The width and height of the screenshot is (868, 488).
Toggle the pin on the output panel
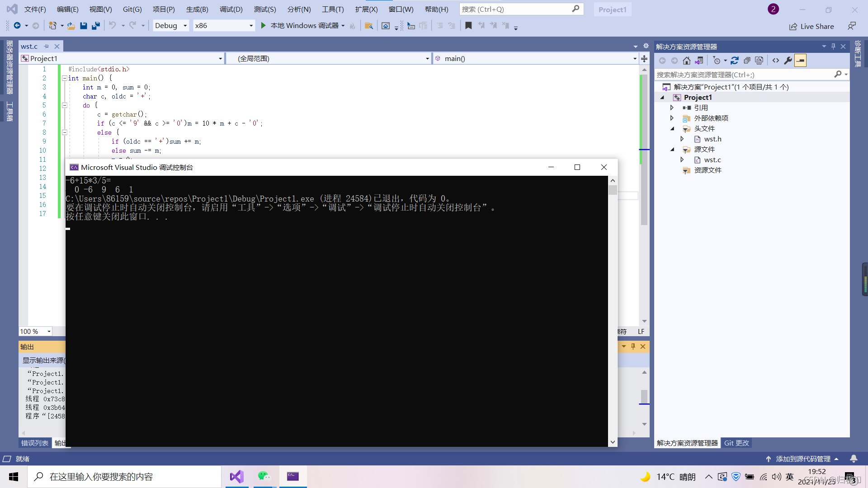(x=633, y=347)
